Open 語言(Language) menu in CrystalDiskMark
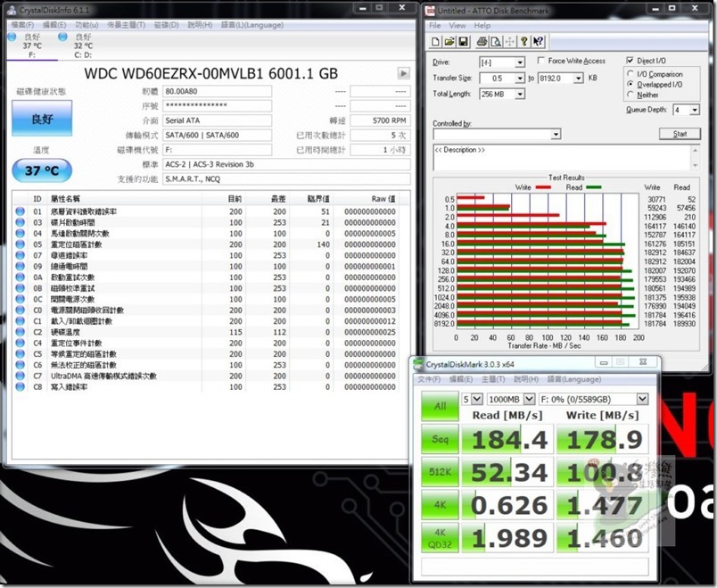 574,379
